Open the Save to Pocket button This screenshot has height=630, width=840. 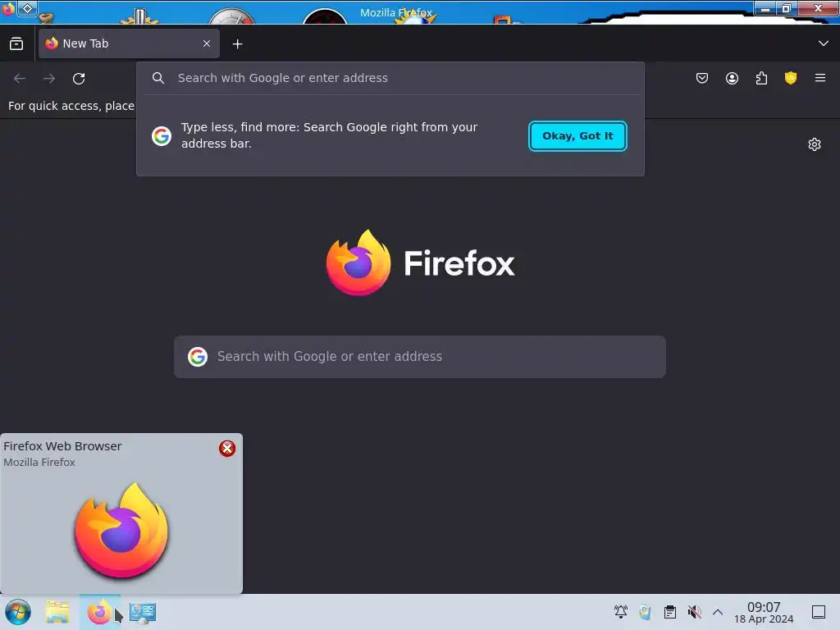click(x=702, y=78)
